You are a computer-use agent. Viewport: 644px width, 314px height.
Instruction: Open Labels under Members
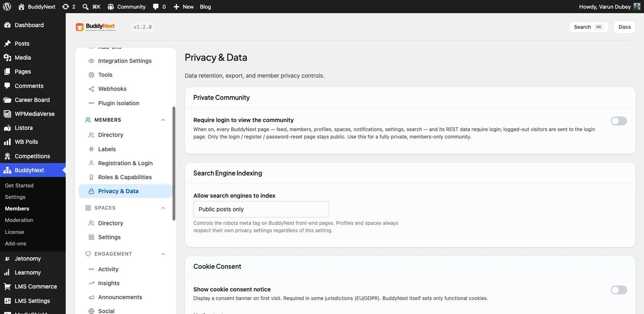(x=125, y=149)
